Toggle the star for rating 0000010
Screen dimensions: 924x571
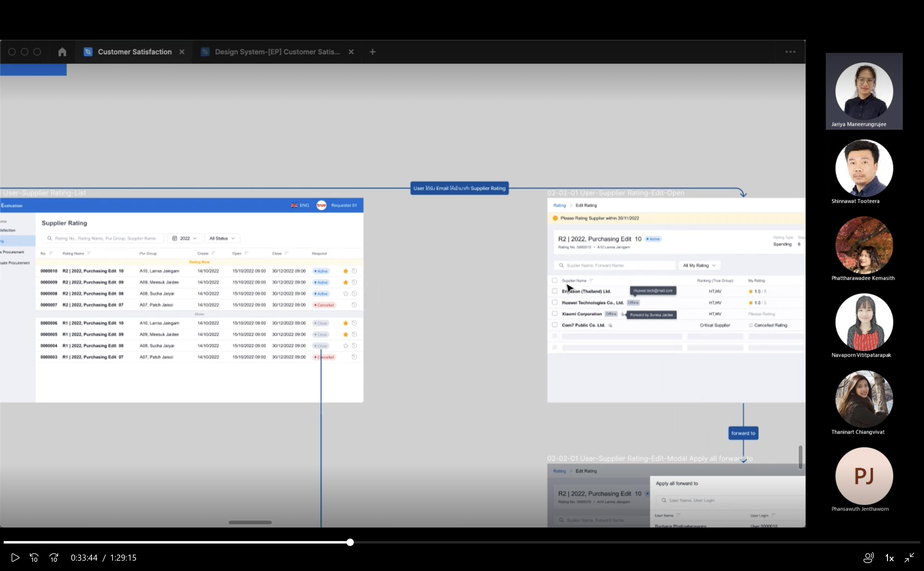(345, 271)
